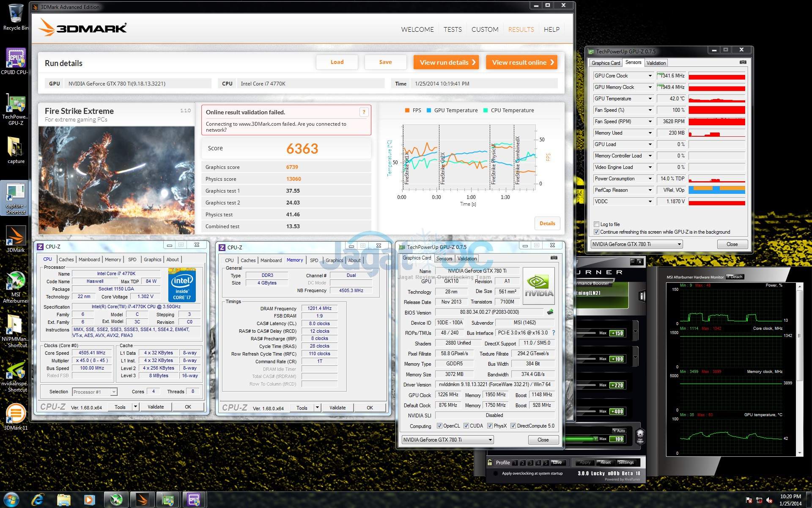Viewport: 812px width, 508px height.
Task: Toggle the PhysX computing checkbox
Action: pyautogui.click(x=490, y=426)
